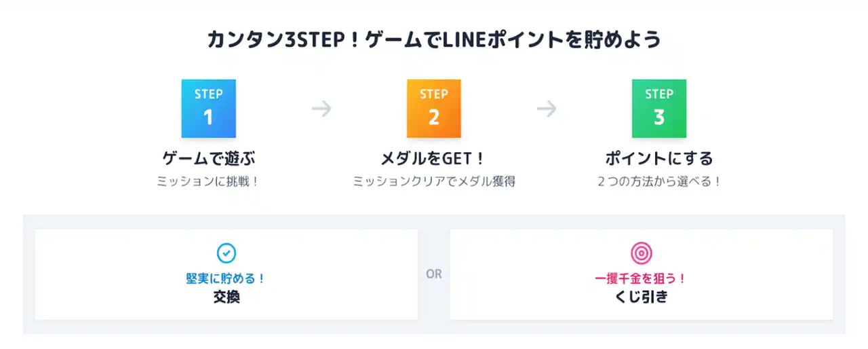Click the メダルをGET！ heading
Screen dimensions: 868x349
pos(434,159)
